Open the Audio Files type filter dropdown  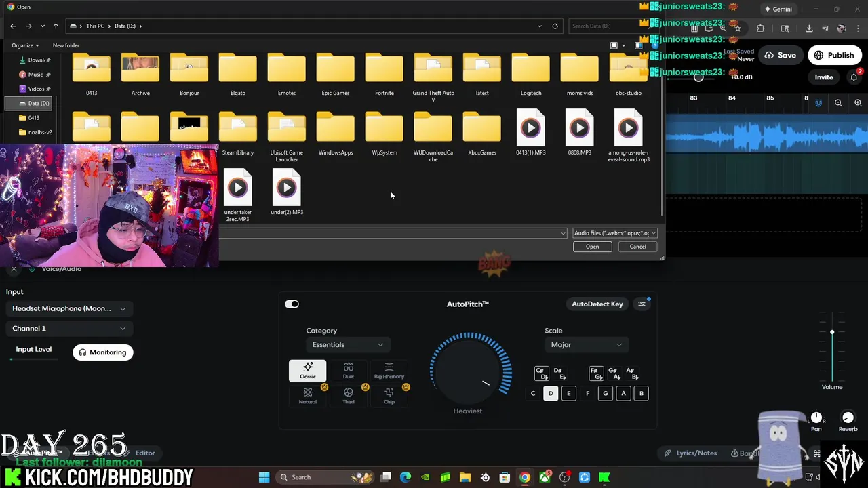tap(614, 233)
